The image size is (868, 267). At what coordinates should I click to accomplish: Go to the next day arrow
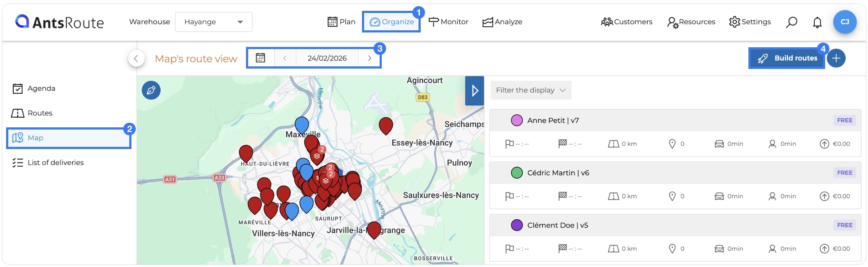pyautogui.click(x=369, y=58)
